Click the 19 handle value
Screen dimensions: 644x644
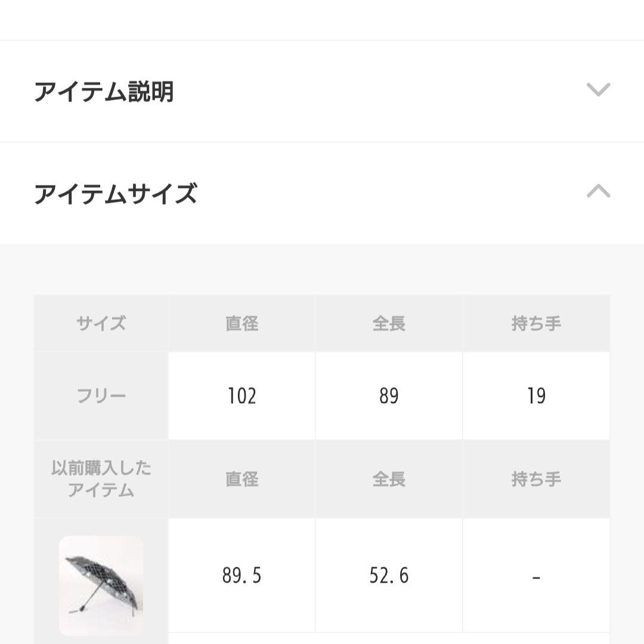click(536, 395)
